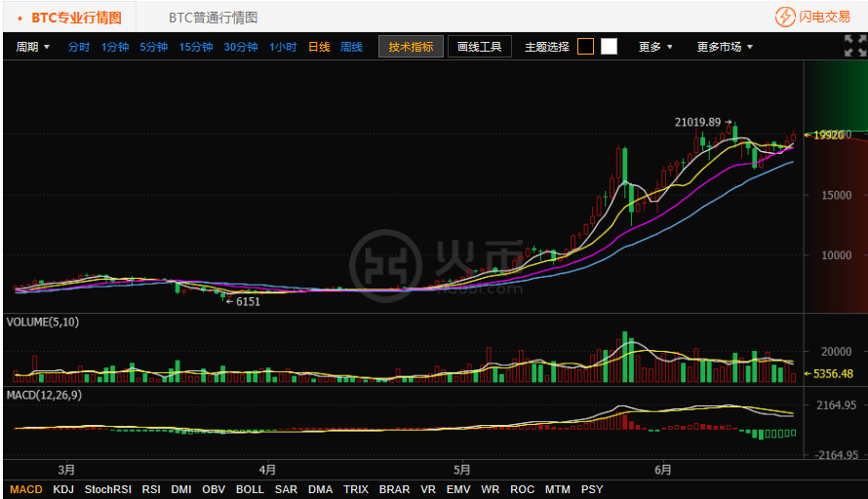868x499 pixels.
Task: Select the 15分钟 interval
Action: tap(195, 47)
